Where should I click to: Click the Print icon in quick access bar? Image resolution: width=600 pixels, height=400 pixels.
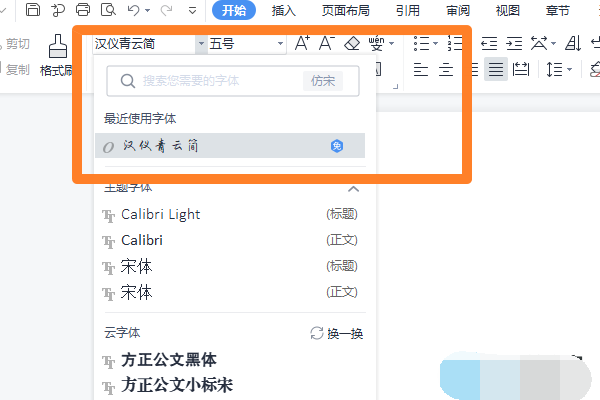[82, 11]
